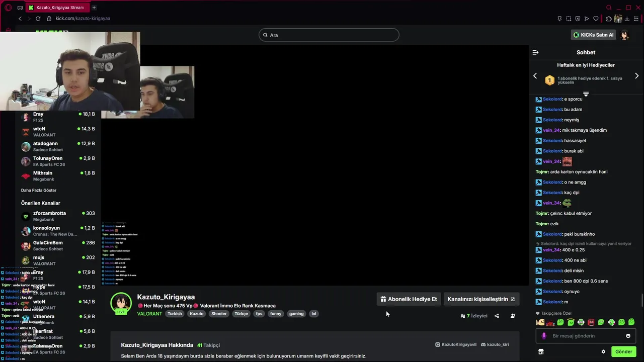This screenshot has width=644, height=362.
Task: Click the Opera Flow send icon
Action: point(587,19)
